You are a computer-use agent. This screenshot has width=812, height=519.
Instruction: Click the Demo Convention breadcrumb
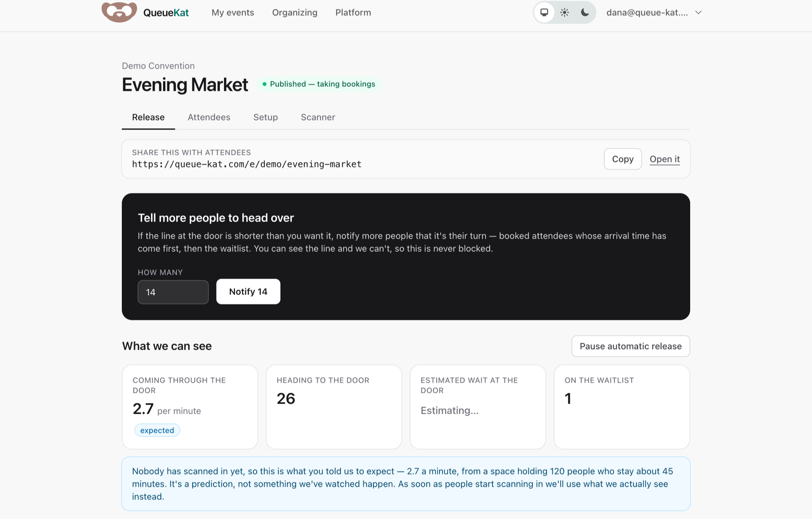158,66
